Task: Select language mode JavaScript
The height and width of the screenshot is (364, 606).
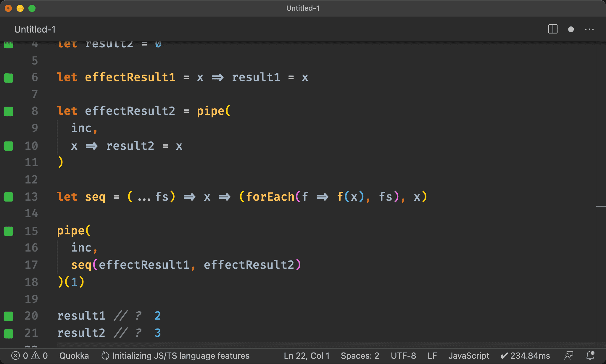Action: (469, 355)
